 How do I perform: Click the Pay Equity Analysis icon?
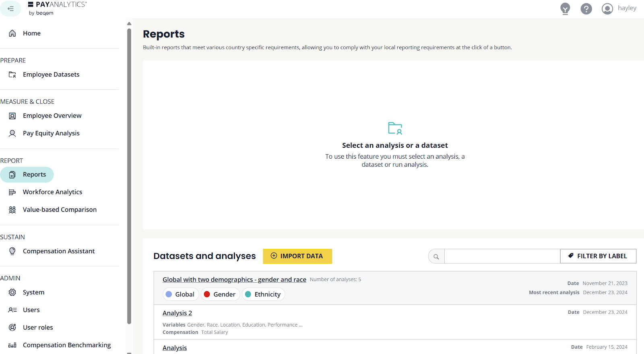[x=12, y=133]
